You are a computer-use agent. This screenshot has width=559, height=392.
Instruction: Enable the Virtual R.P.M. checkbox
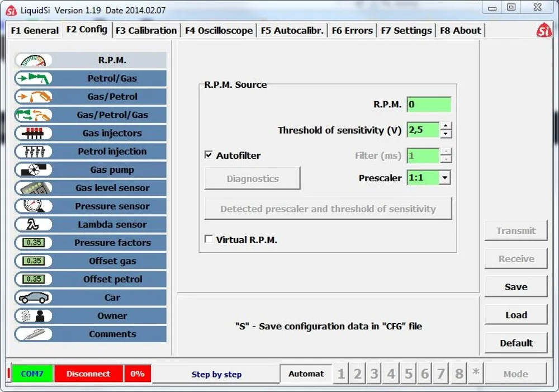point(209,239)
